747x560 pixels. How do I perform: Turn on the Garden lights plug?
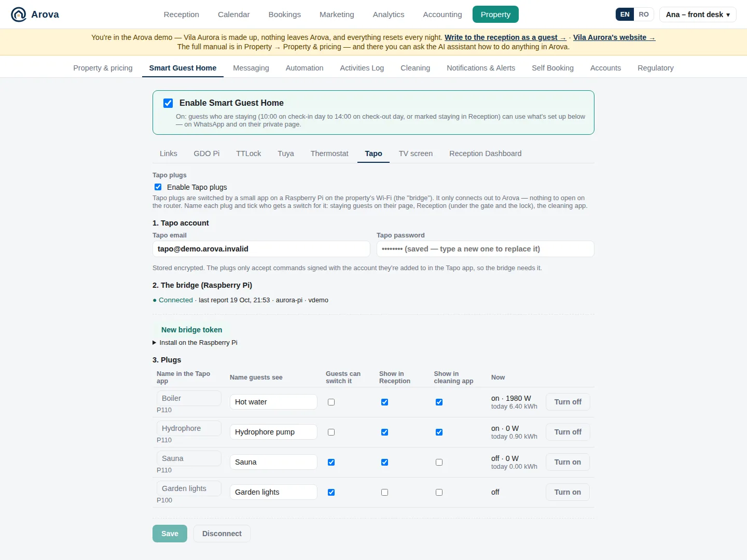click(568, 492)
